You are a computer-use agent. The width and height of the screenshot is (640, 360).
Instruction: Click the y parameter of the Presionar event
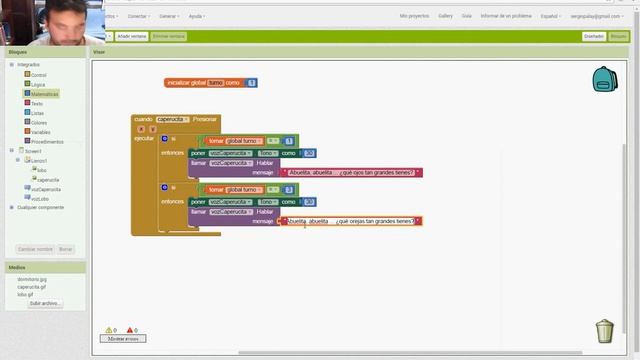pyautogui.click(x=153, y=129)
